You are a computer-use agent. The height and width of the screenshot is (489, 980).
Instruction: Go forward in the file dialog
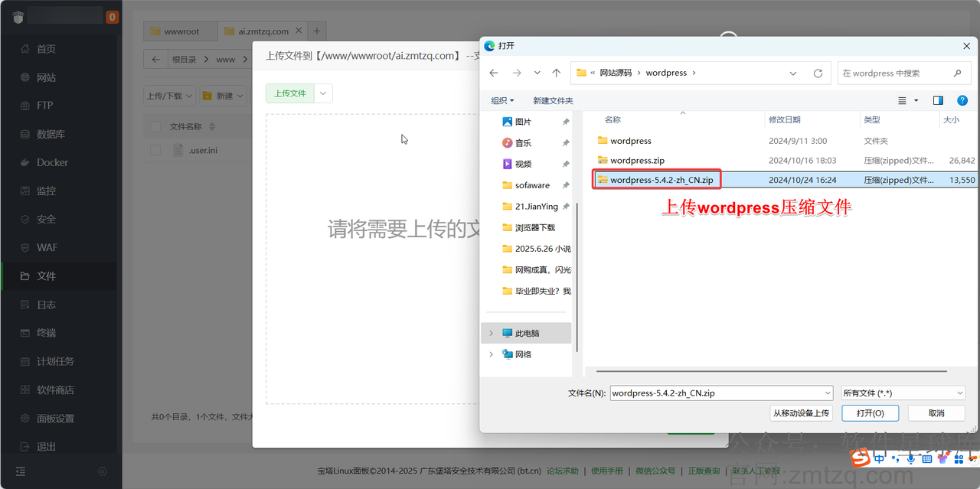pos(517,73)
